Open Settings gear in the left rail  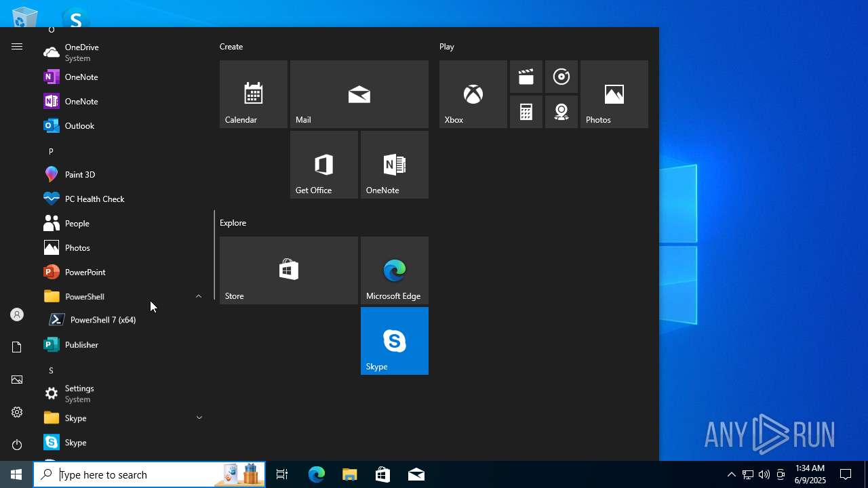pos(17,412)
